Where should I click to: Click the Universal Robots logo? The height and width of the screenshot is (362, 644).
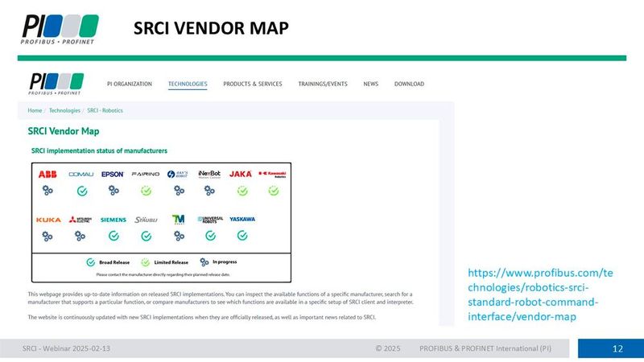pos(210,220)
